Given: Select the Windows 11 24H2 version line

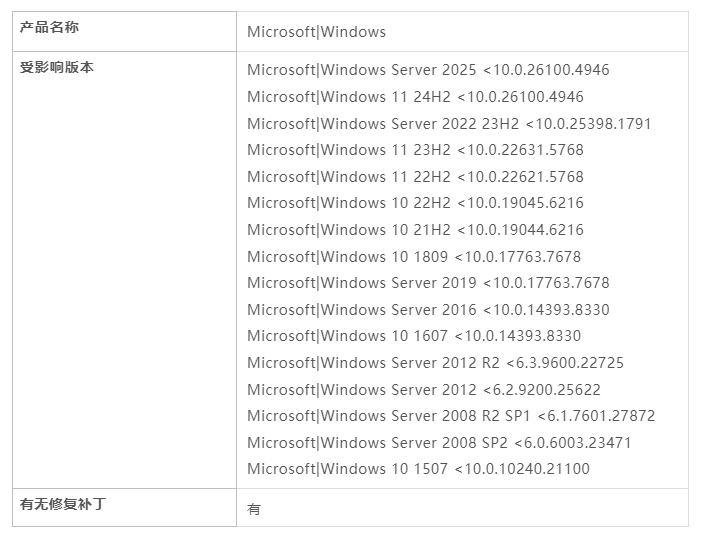Looking at the screenshot, I should tap(415, 97).
